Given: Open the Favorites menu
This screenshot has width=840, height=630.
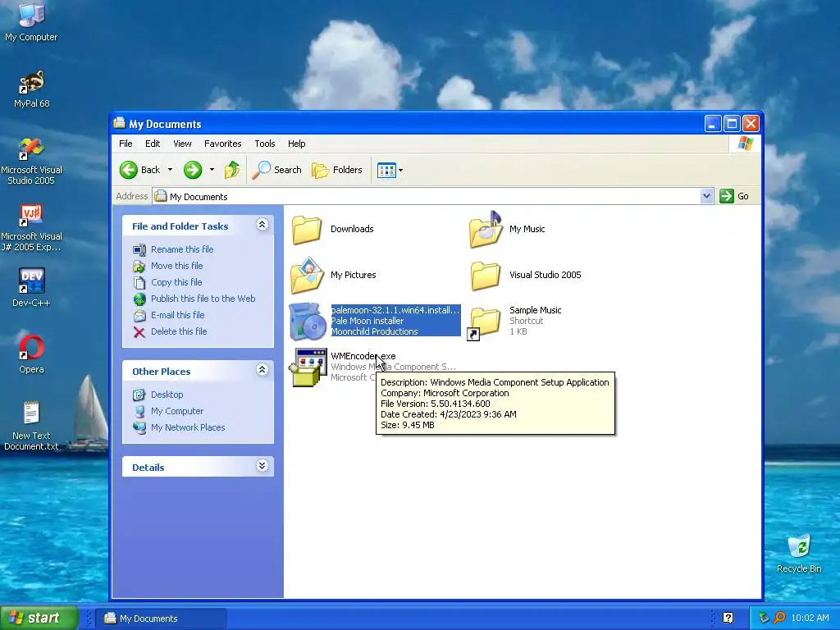Looking at the screenshot, I should click(x=223, y=144).
